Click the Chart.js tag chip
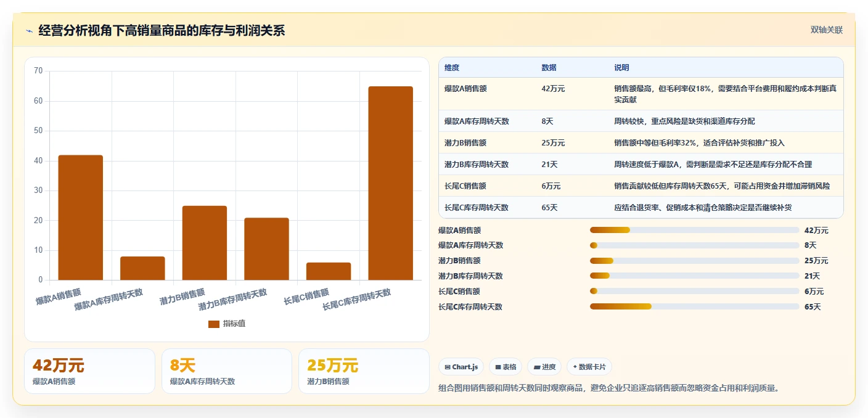The width and height of the screenshot is (868, 418). pyautogui.click(x=461, y=367)
